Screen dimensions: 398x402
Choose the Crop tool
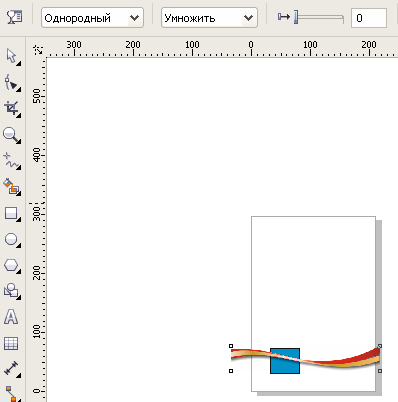pos(12,109)
